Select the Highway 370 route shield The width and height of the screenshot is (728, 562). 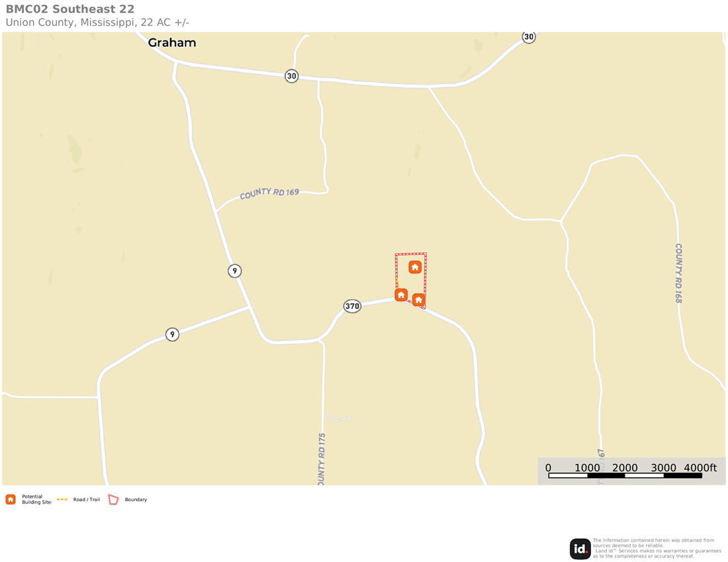(x=352, y=306)
